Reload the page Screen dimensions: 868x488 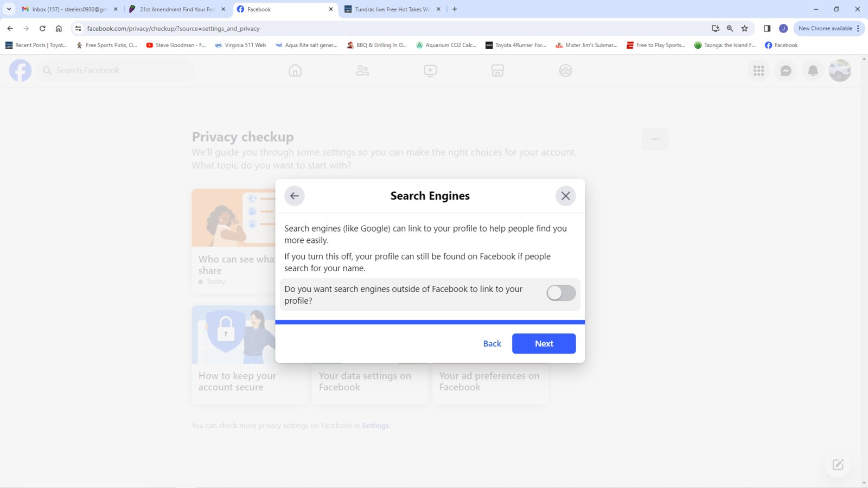pyautogui.click(x=42, y=28)
